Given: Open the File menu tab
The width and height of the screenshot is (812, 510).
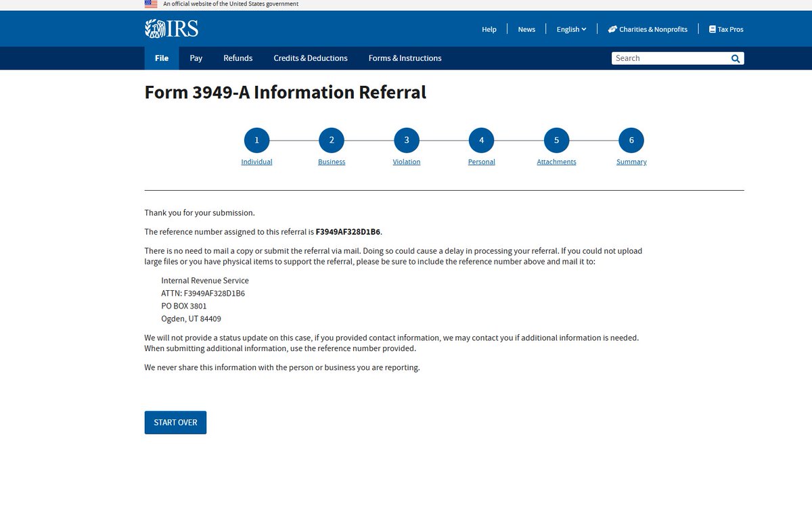Looking at the screenshot, I should tap(162, 58).
